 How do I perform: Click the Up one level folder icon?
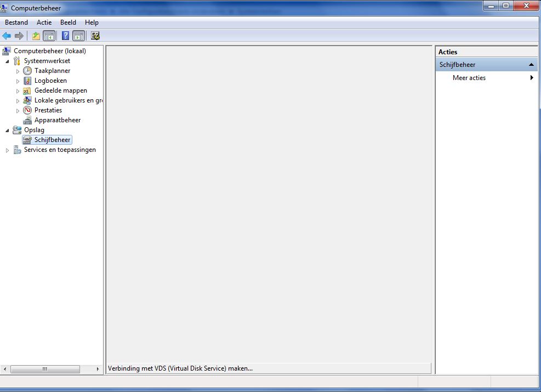pyautogui.click(x=36, y=36)
